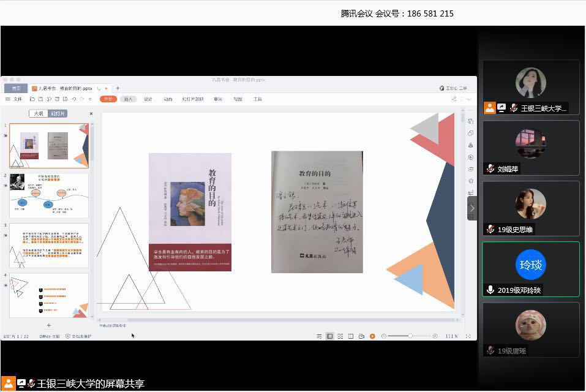The height and width of the screenshot is (392, 586).
Task: Click the fit-to-window icon next to zoom percentage
Action: [x=468, y=336]
